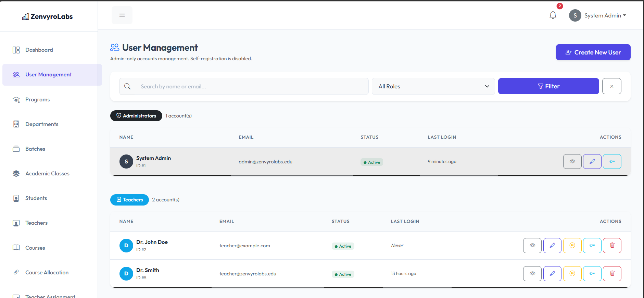Image resolution: width=644 pixels, height=298 pixels.
Task: Delete Dr. Smith using trash icon
Action: (x=612, y=274)
